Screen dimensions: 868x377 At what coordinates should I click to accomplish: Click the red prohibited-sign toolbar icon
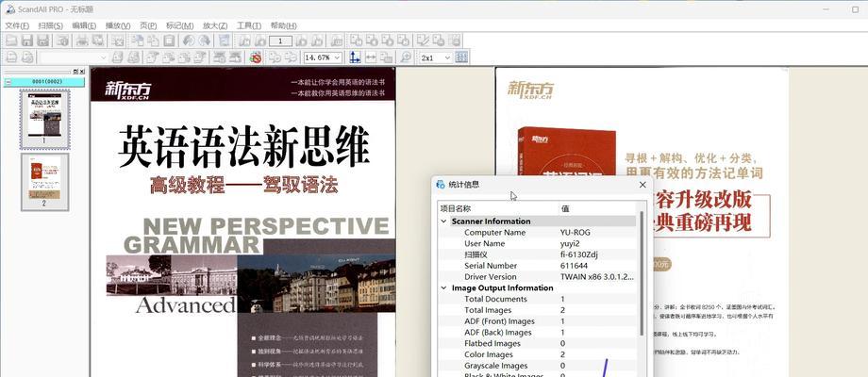click(255, 57)
